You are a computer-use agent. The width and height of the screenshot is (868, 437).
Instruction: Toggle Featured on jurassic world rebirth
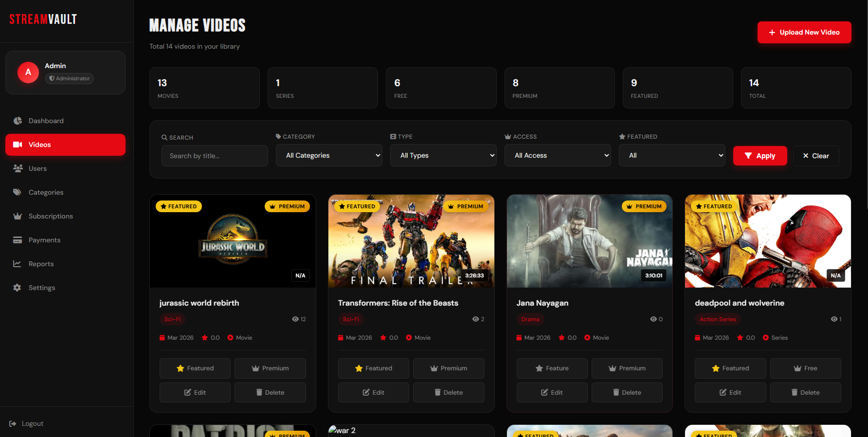pos(195,368)
